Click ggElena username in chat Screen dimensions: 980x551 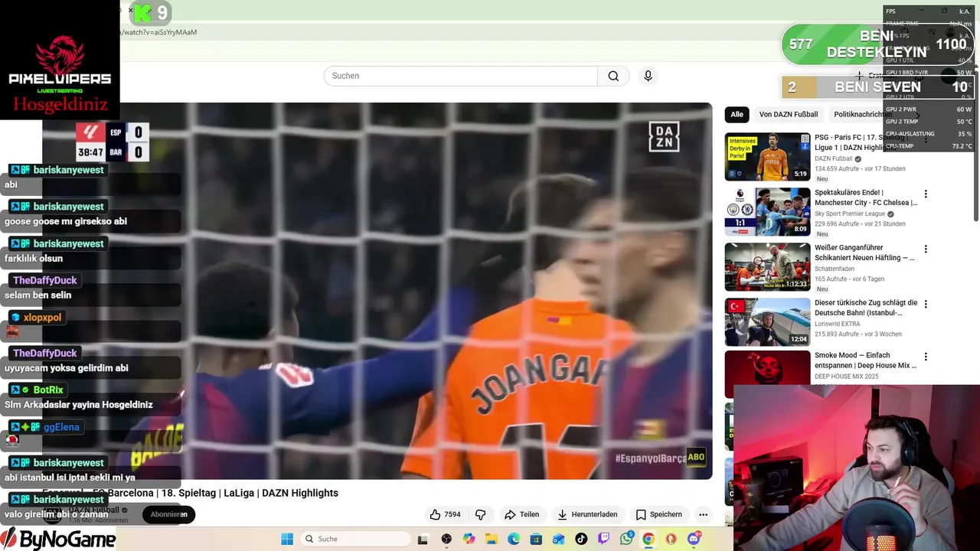(61, 427)
